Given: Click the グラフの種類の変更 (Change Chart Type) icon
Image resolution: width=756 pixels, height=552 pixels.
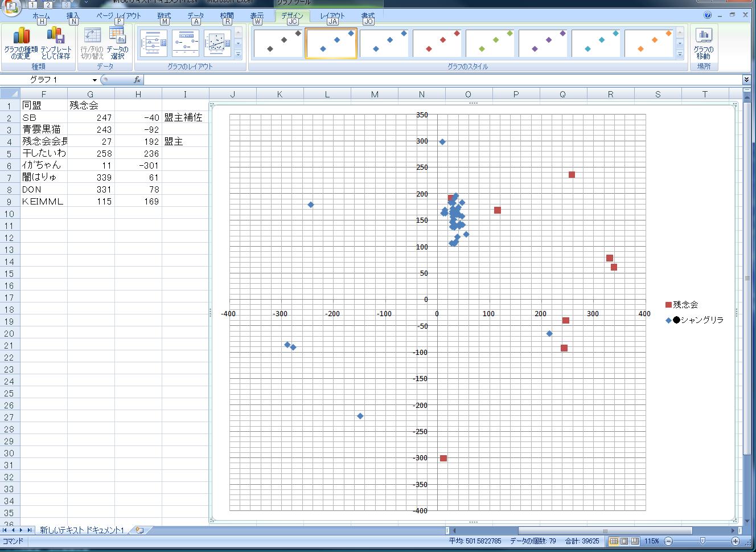Looking at the screenshot, I should coord(20,43).
